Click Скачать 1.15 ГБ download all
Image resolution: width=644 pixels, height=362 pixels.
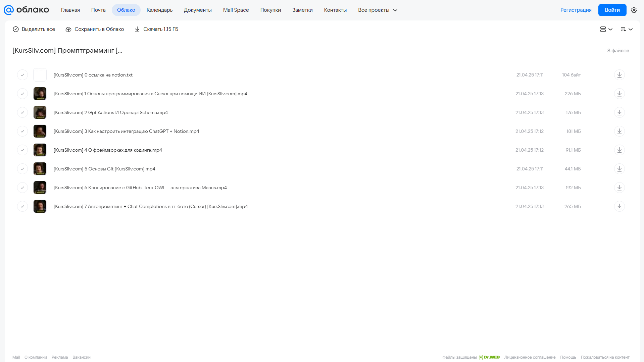156,29
